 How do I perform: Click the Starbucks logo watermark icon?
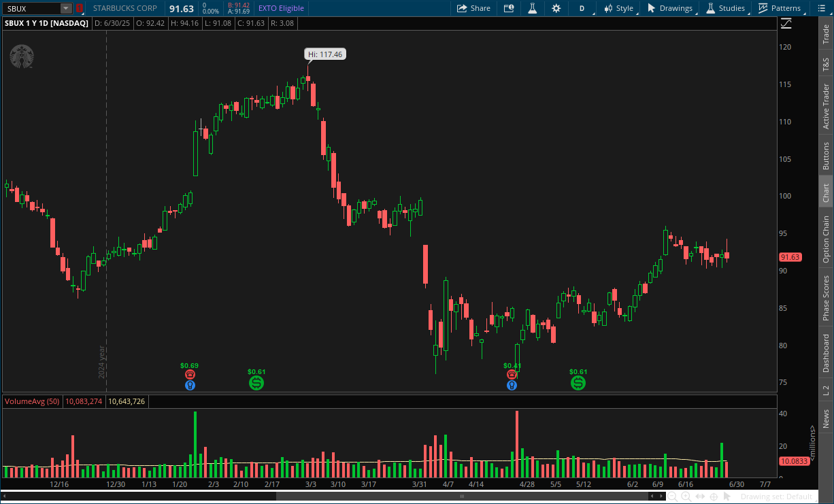(22, 56)
